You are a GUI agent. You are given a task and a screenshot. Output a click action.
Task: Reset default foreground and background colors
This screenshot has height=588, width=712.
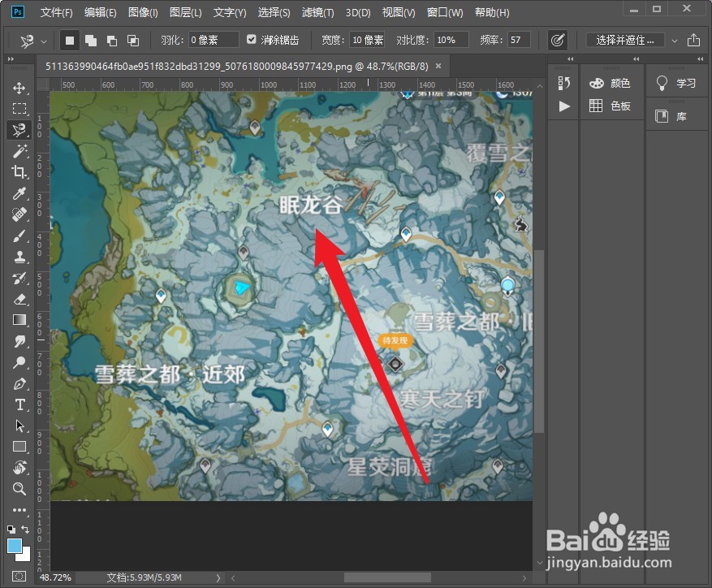(x=11, y=529)
